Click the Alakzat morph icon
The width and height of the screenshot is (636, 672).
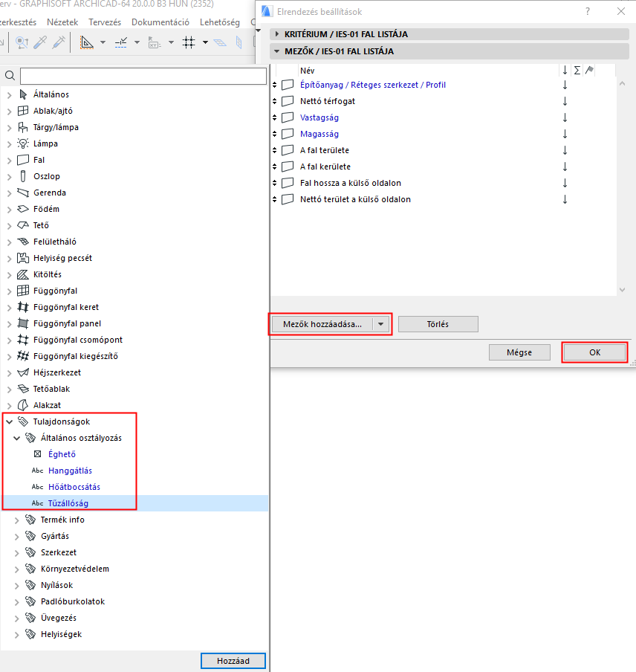coord(23,405)
